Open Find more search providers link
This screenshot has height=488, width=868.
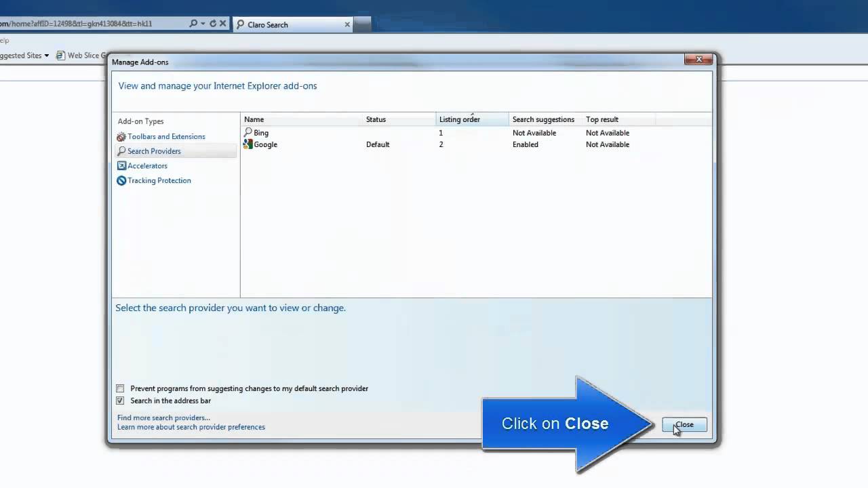tap(163, 418)
